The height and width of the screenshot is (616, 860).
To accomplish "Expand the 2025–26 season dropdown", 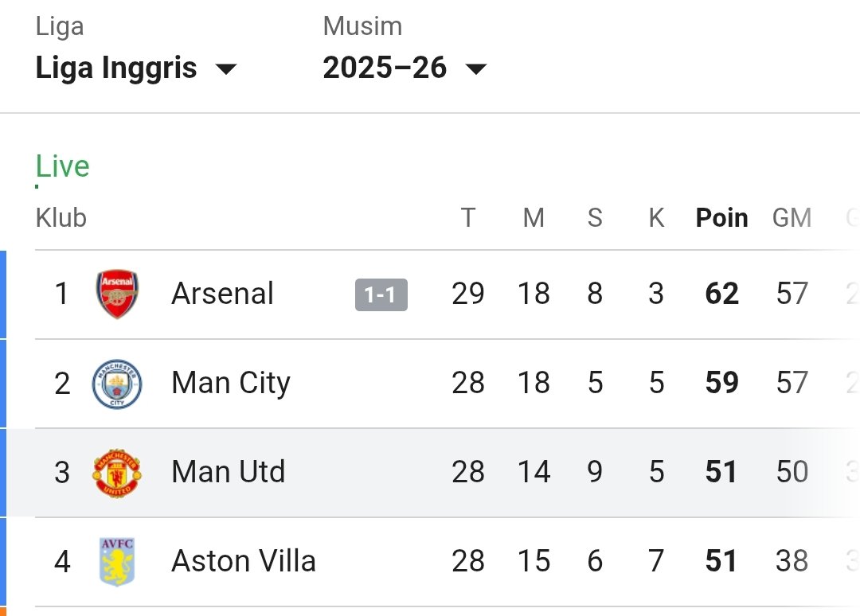I will tap(404, 68).
